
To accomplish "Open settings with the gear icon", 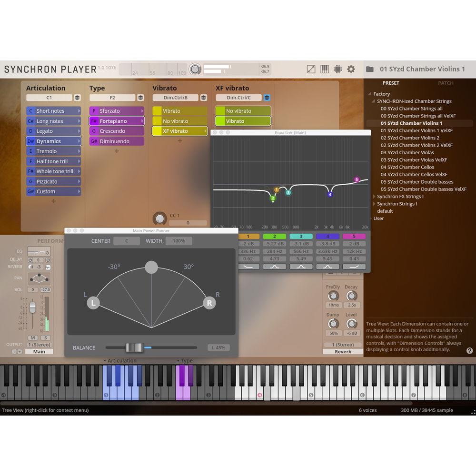I will tap(351, 69).
